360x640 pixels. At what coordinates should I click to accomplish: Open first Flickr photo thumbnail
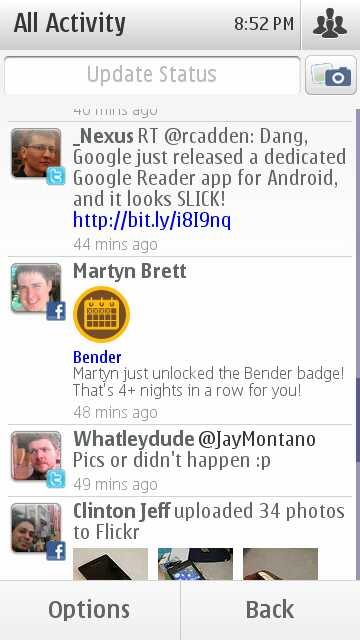[x=110, y=564]
